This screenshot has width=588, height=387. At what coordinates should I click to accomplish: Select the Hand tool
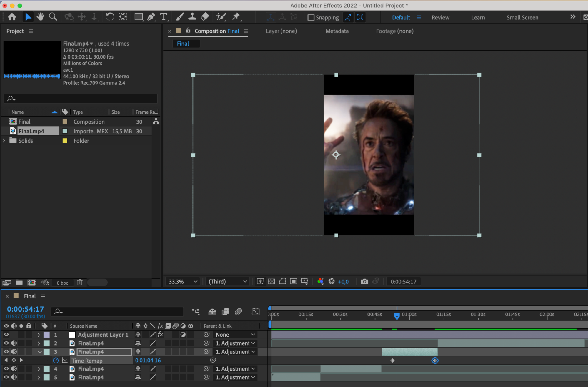(40, 17)
